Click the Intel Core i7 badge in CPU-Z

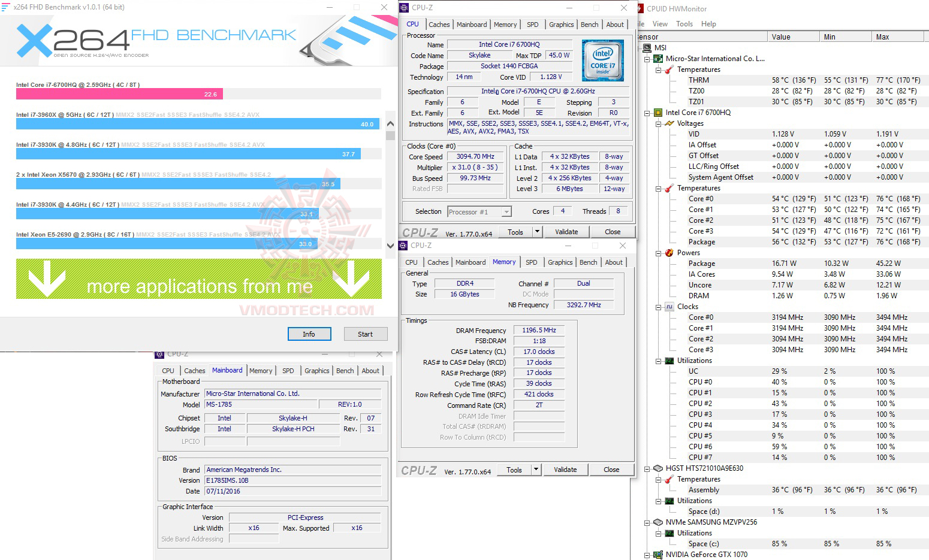(x=602, y=60)
